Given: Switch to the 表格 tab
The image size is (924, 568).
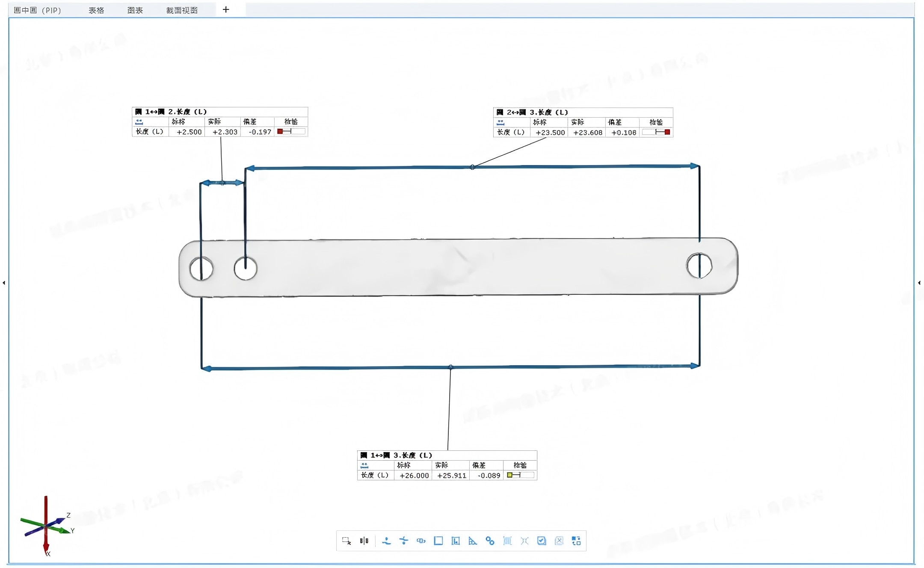Looking at the screenshot, I should tap(96, 10).
